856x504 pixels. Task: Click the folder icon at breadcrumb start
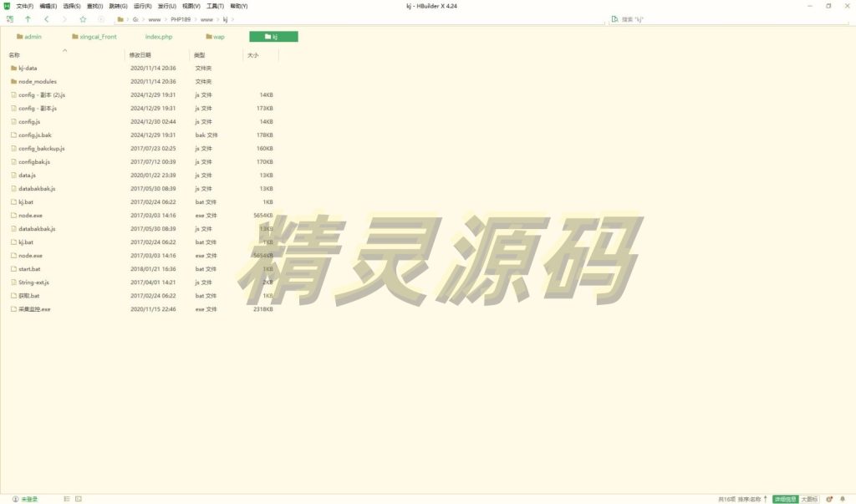tap(120, 19)
